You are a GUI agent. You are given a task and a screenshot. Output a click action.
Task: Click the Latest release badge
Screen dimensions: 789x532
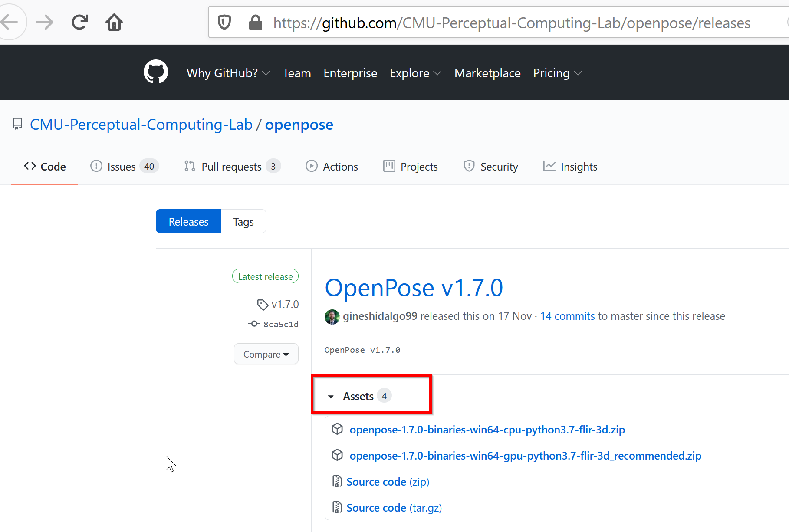point(265,276)
